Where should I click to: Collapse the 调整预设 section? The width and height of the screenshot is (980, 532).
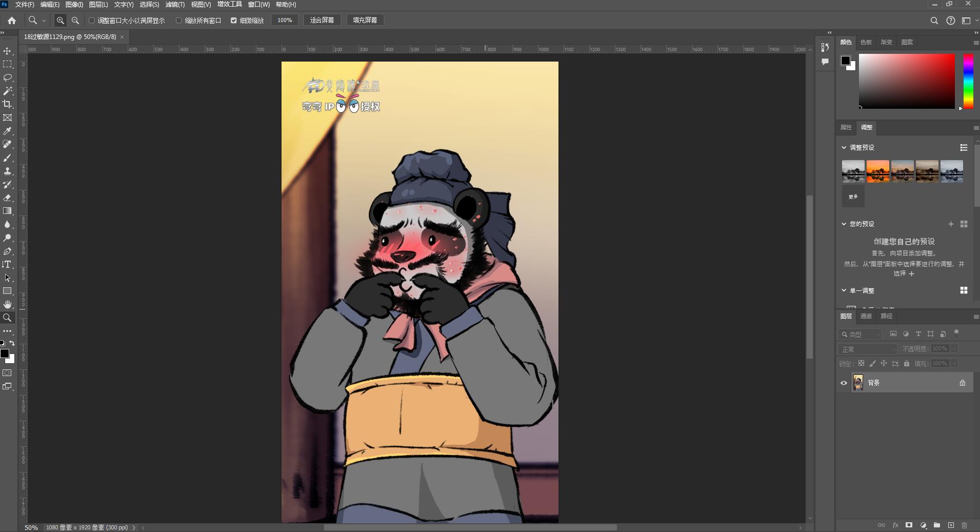[844, 147]
